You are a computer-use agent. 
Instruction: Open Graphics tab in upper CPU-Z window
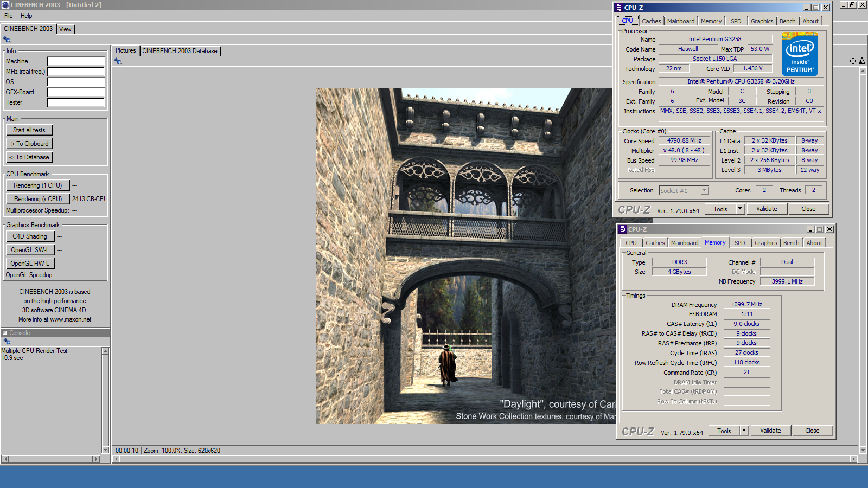(x=762, y=21)
